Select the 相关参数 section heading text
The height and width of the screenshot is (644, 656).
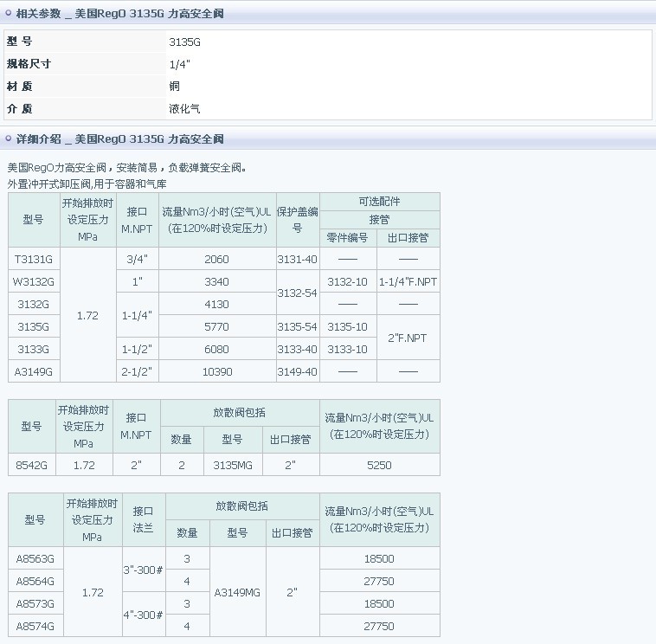pos(119,13)
